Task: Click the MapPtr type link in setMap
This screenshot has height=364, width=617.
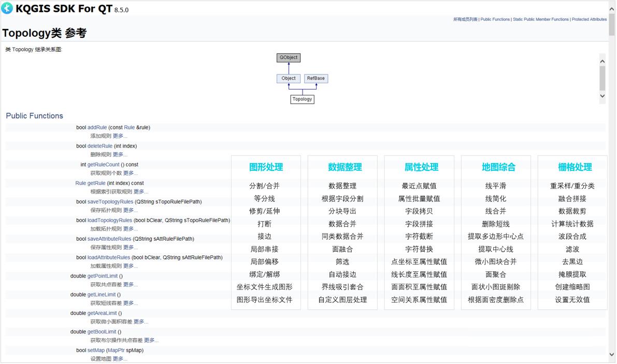Action: pos(116,351)
